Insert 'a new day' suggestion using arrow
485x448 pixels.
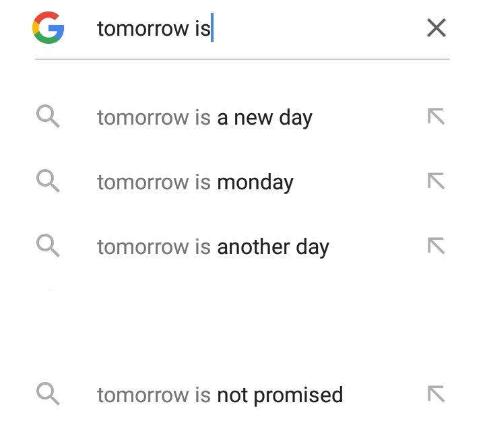(437, 117)
